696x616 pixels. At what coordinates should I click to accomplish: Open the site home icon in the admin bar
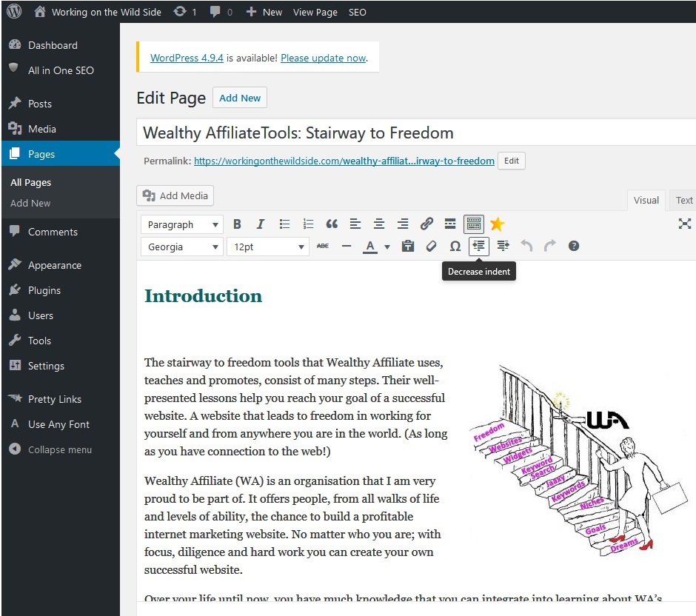coord(40,12)
